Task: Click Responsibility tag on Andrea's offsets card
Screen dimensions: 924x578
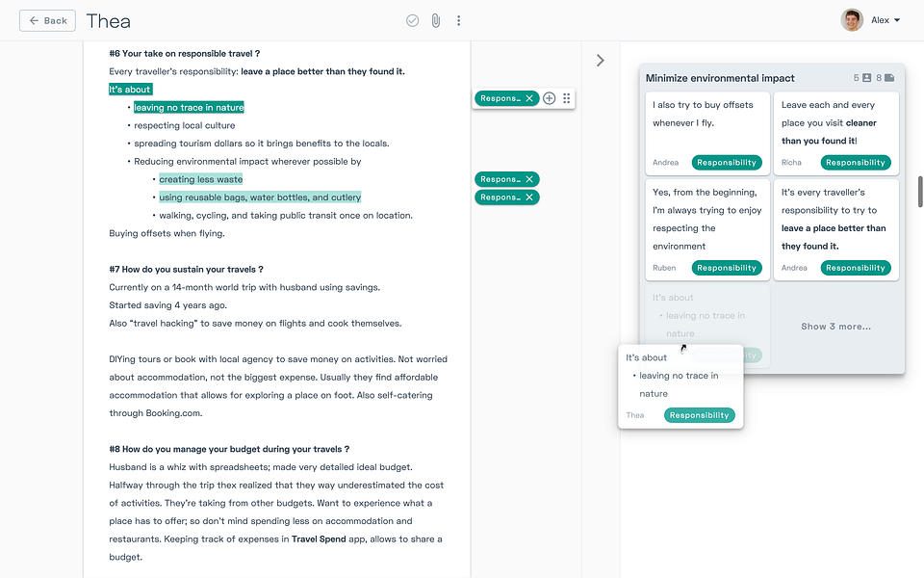Action: [727, 162]
